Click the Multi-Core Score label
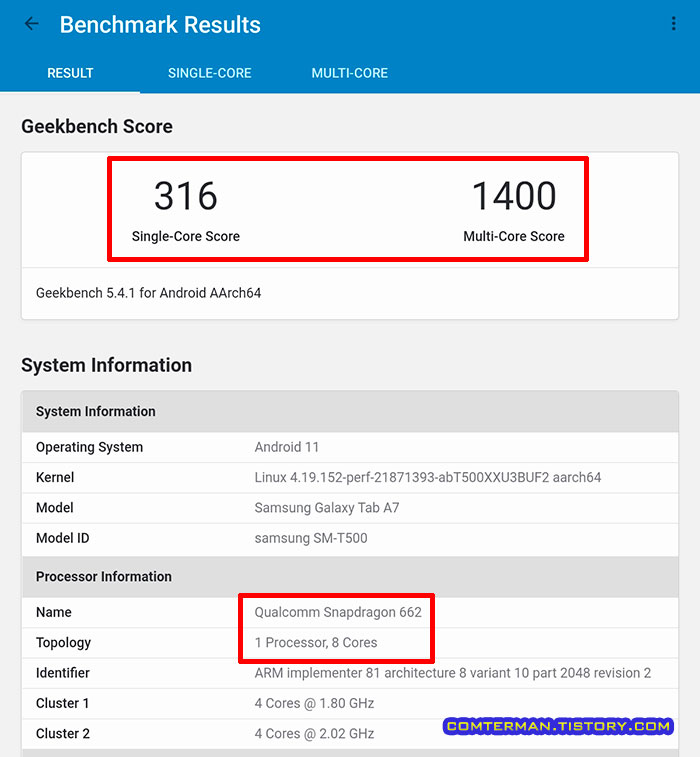 (x=514, y=236)
